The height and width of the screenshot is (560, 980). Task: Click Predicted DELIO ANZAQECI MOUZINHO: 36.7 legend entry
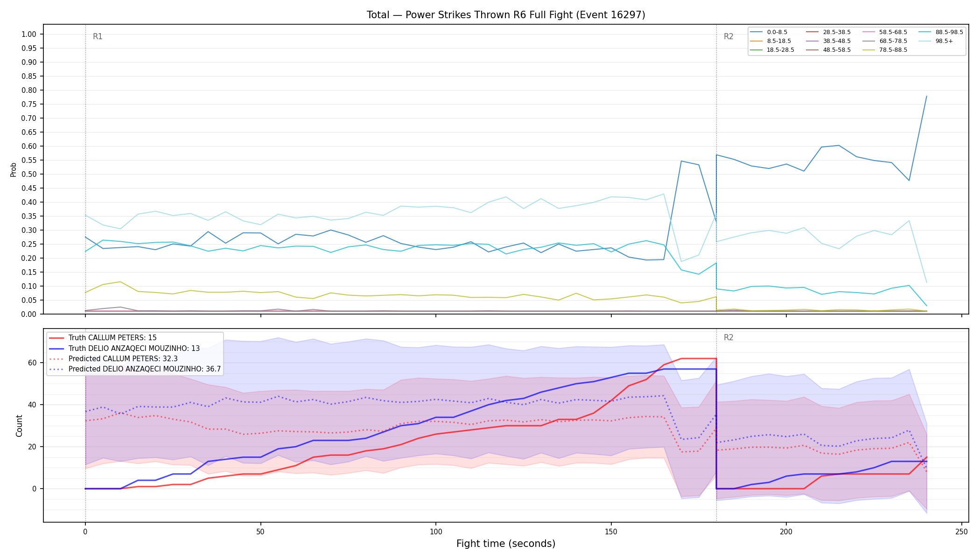click(x=135, y=369)
